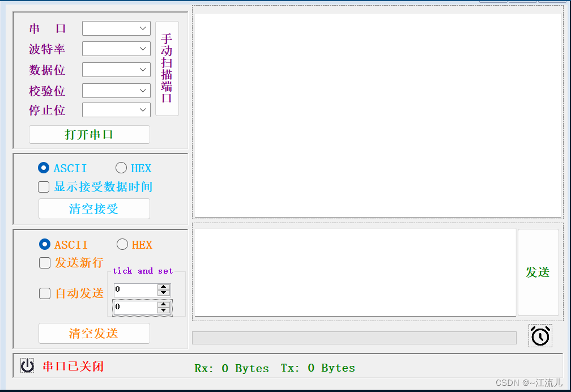
Task: Open the 串口 port dropdown
Action: [x=116, y=28]
